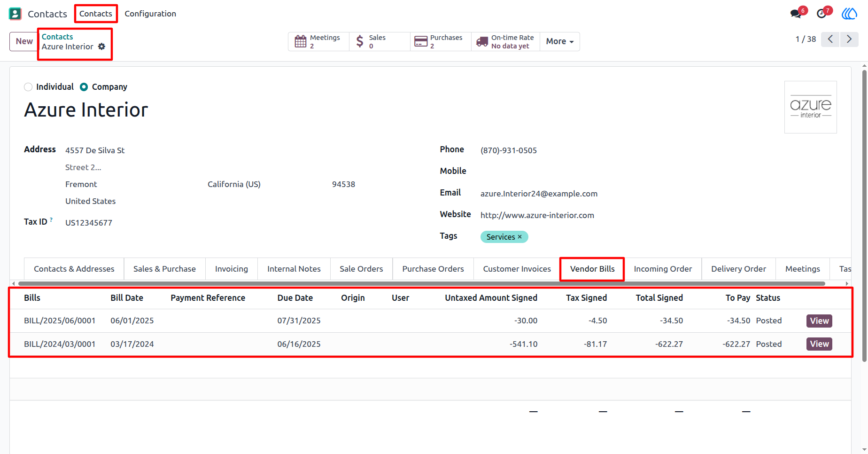Open the Purchases card stat button

441,41
